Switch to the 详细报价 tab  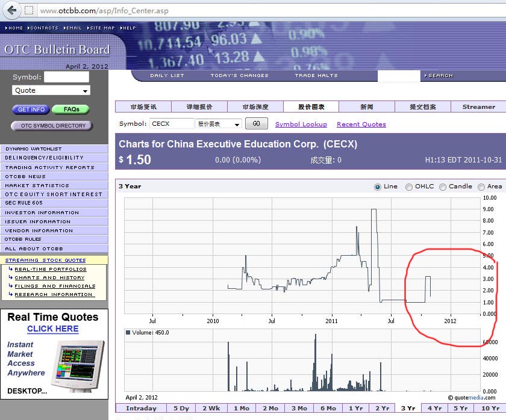(199, 107)
